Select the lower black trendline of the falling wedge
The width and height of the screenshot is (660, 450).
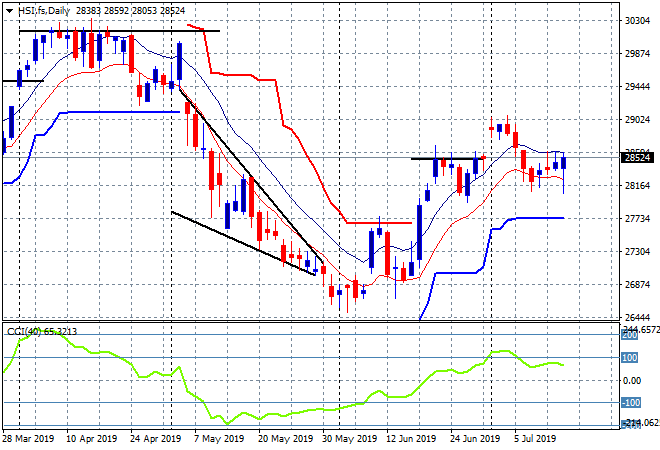[x=243, y=243]
